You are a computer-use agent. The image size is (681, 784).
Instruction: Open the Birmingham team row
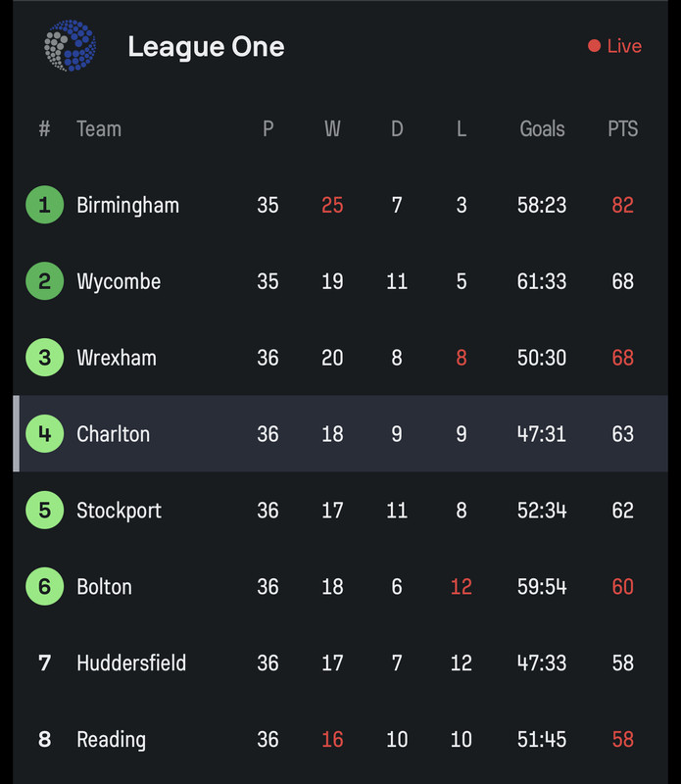pyautogui.click(x=341, y=205)
